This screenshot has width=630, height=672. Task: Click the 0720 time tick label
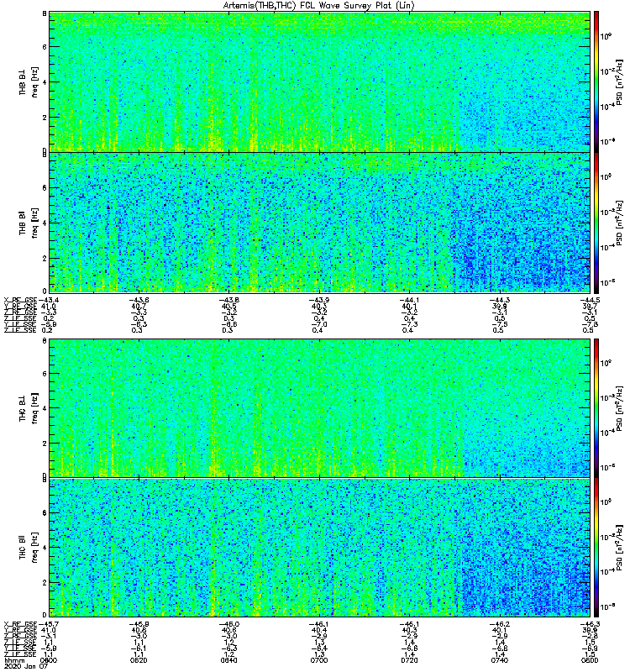click(409, 660)
